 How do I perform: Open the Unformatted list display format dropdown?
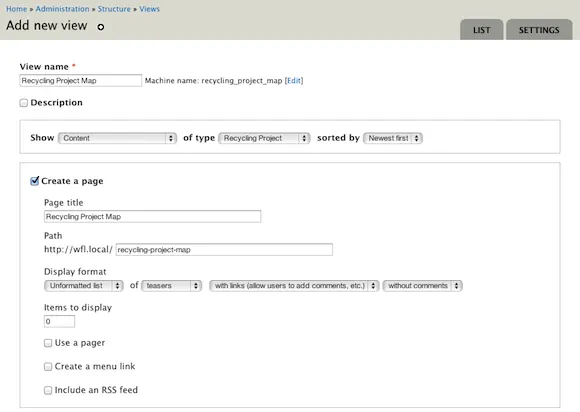coord(84,286)
